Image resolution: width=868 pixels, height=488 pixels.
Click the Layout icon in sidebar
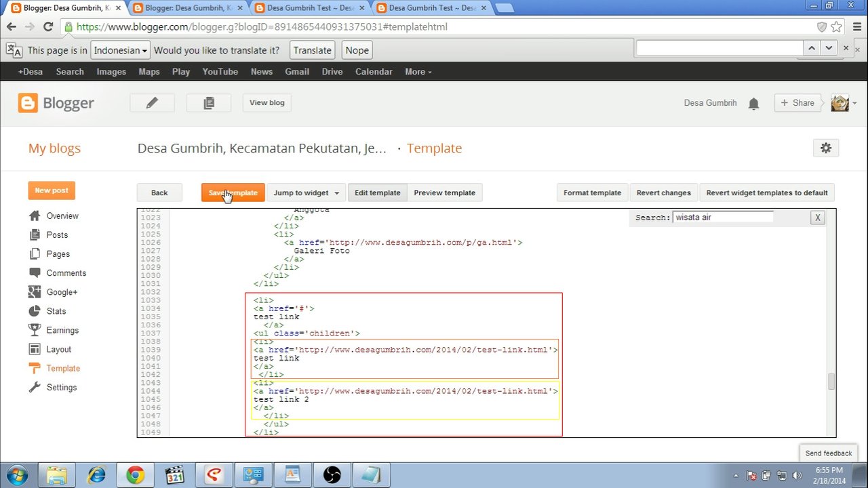point(35,349)
